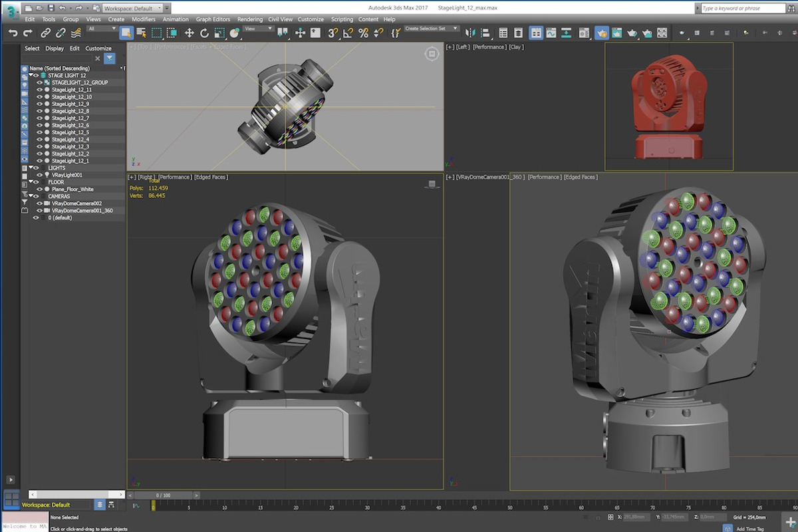Collapse the LIGHTS layer
The width and height of the screenshot is (798, 532).
[x=31, y=168]
